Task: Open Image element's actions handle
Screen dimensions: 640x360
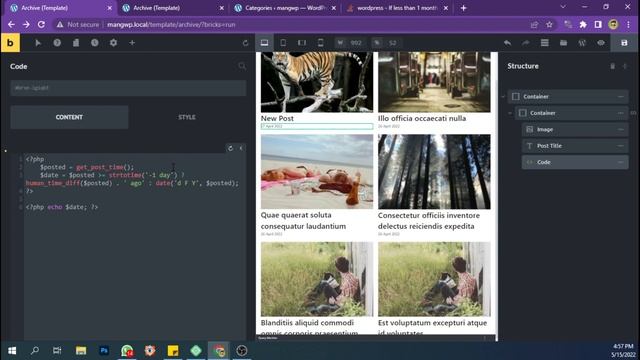Action: pyautogui.click(x=621, y=129)
